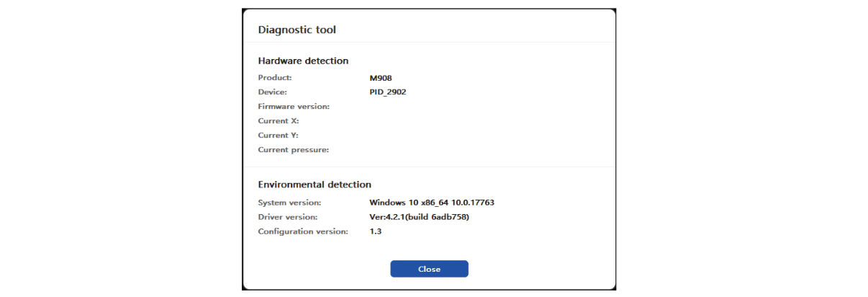Image resolution: width=868 pixels, height=297 pixels.
Task: Select the Ver:4.2.1 build value
Action: [x=420, y=217]
